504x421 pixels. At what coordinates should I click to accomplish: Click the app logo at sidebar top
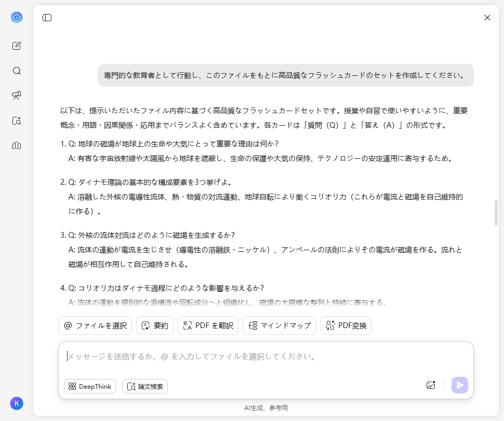16,17
